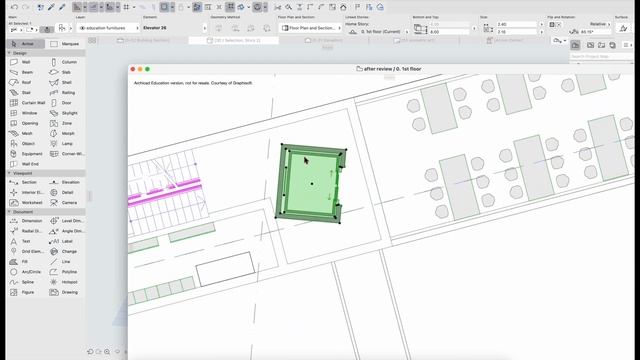
Task: Click the pick up parameters eyedropper icon
Action: [51, 7]
